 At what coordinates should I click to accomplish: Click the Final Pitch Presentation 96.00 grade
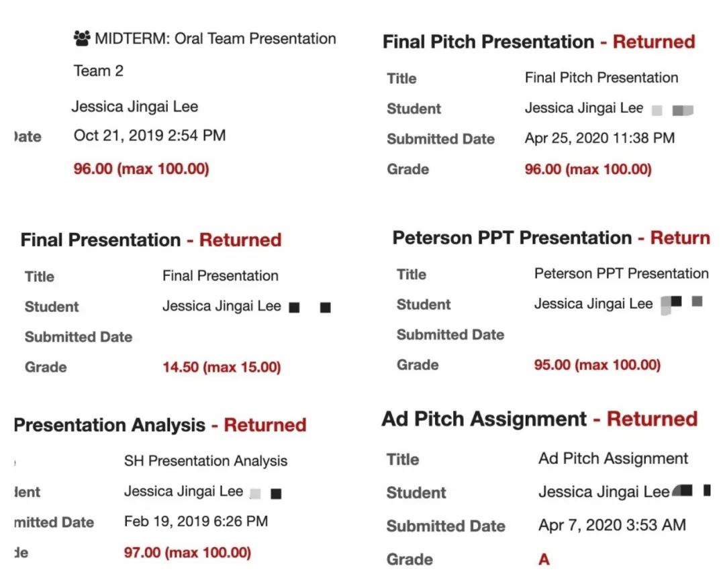coord(588,169)
